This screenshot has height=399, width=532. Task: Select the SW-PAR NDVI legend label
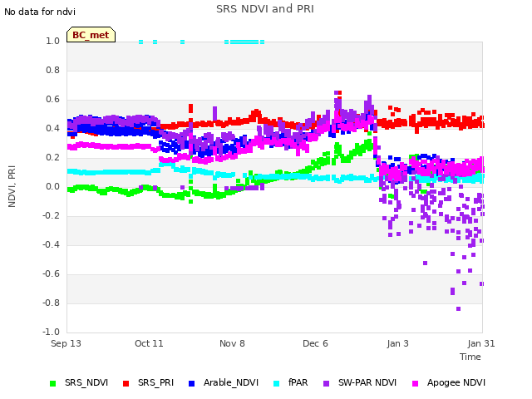coord(367,382)
